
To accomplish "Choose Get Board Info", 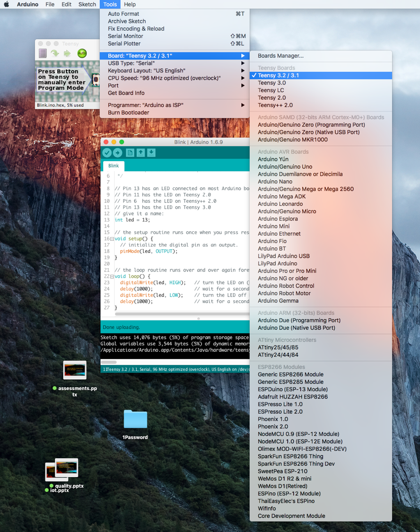I will pyautogui.click(x=175, y=93).
